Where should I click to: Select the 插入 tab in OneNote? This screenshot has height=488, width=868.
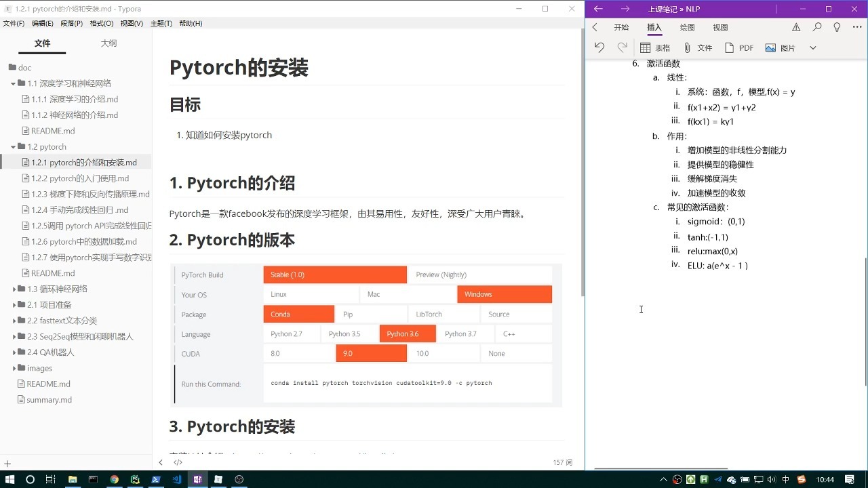654,28
